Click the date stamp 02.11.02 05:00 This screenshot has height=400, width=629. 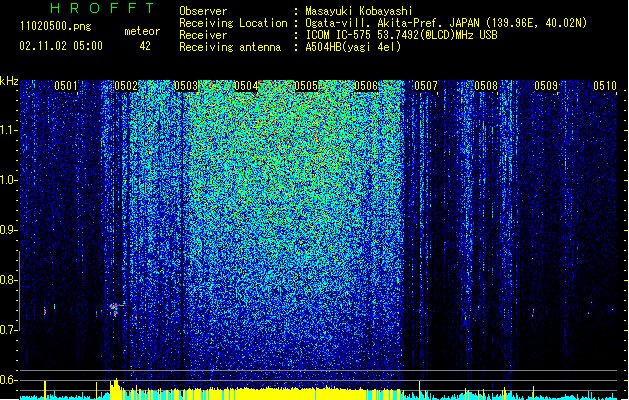coord(61,46)
